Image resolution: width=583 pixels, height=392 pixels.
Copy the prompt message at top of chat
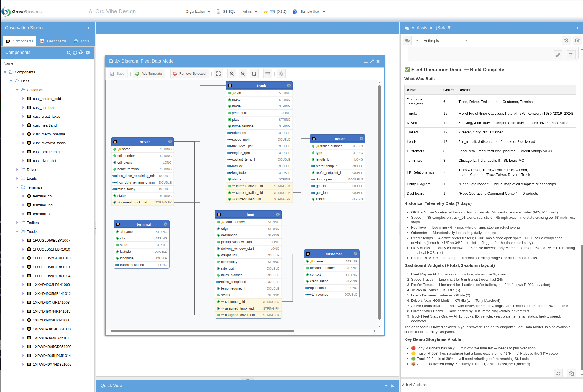point(571,55)
